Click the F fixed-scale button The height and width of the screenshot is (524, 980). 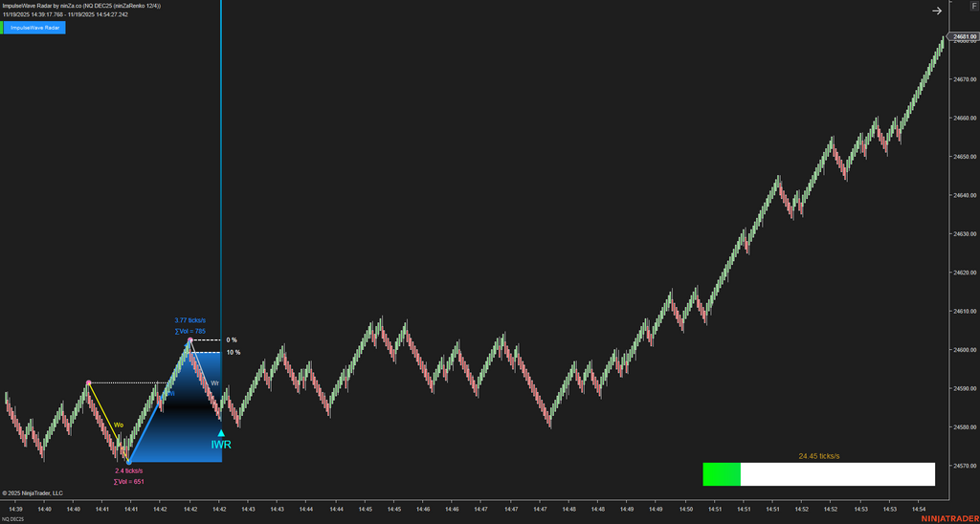pyautogui.click(x=973, y=7)
